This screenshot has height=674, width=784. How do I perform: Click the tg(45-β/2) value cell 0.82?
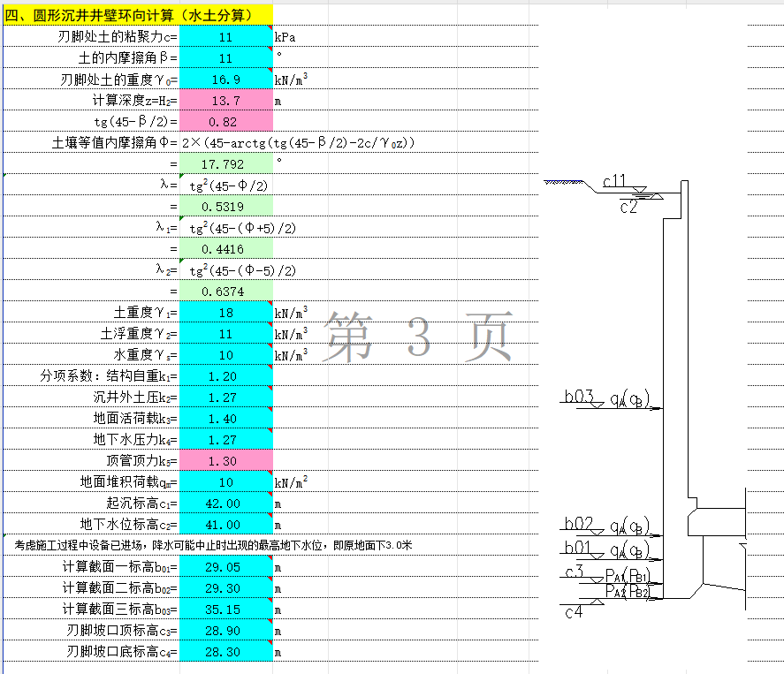click(226, 122)
